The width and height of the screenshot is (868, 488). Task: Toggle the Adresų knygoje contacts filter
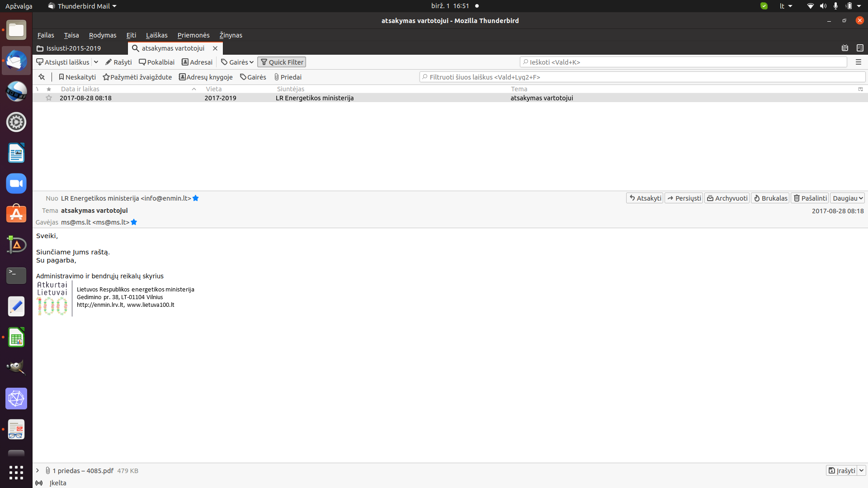[206, 77]
